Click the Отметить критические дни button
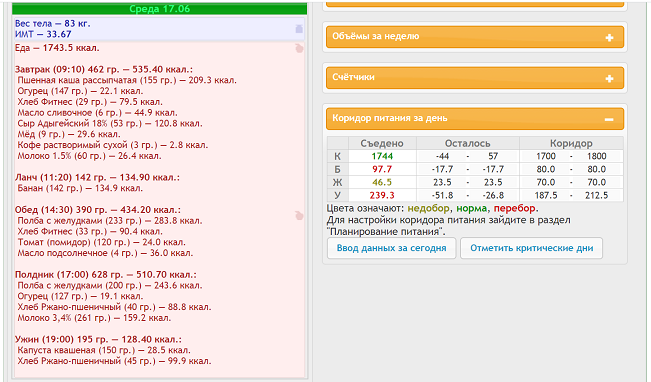651x382 pixels. 531,248
